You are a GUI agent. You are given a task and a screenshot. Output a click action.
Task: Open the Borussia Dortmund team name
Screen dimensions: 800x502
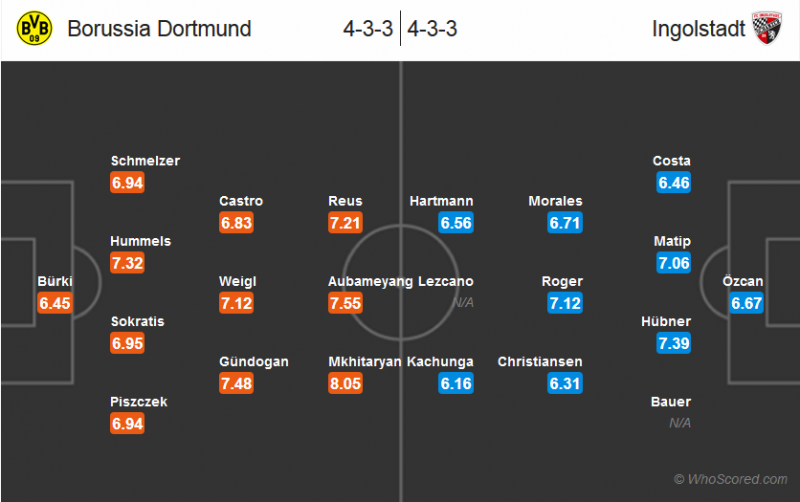pyautogui.click(x=159, y=29)
